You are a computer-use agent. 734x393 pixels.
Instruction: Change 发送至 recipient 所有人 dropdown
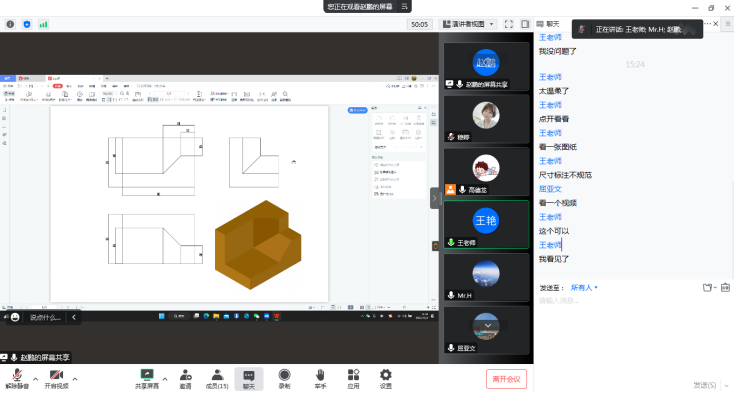tap(584, 288)
